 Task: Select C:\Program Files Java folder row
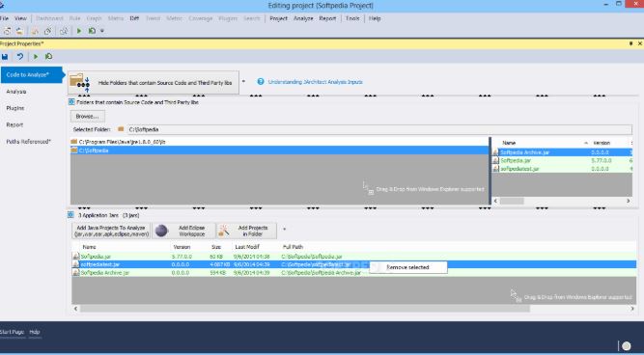[279, 142]
